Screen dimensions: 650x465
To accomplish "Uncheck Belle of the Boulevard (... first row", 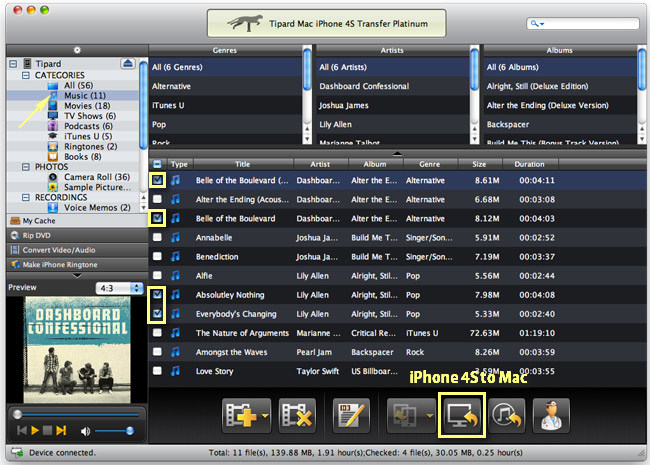I will [x=158, y=180].
